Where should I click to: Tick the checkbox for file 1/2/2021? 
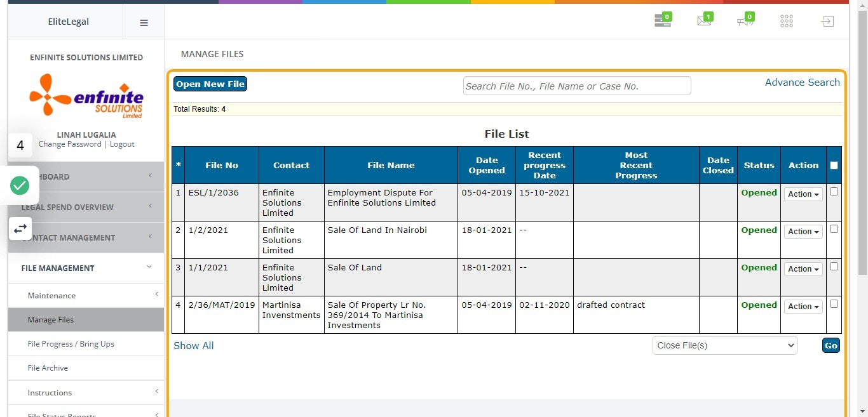tap(834, 229)
